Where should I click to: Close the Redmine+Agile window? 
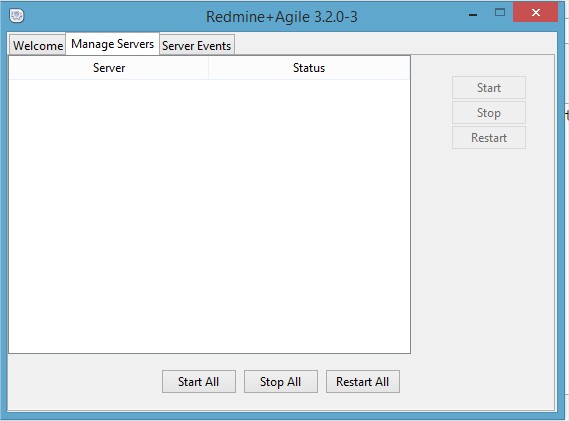click(x=535, y=13)
